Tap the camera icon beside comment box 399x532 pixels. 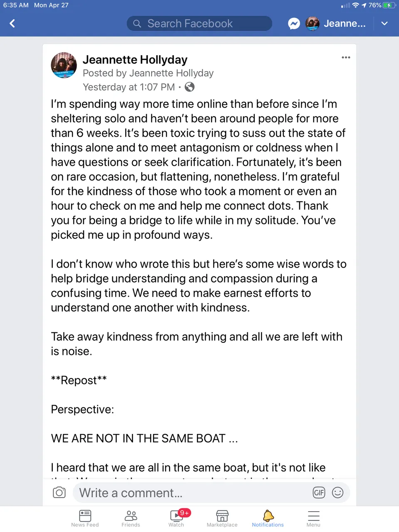pyautogui.click(x=59, y=493)
